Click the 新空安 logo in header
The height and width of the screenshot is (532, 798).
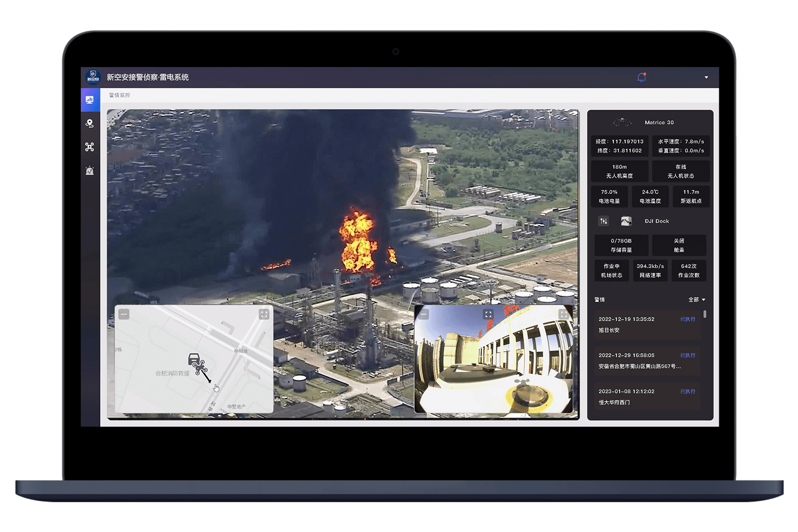click(93, 77)
